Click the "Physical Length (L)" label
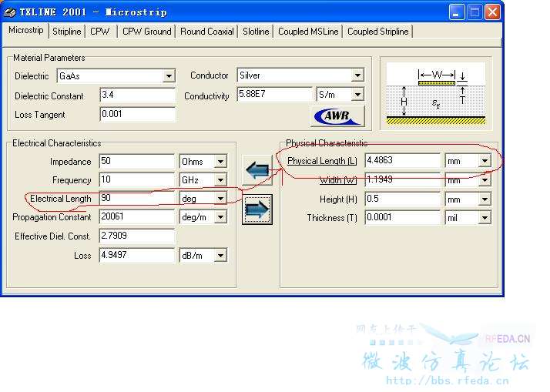Viewport: 550px width, 392px height. tap(322, 161)
